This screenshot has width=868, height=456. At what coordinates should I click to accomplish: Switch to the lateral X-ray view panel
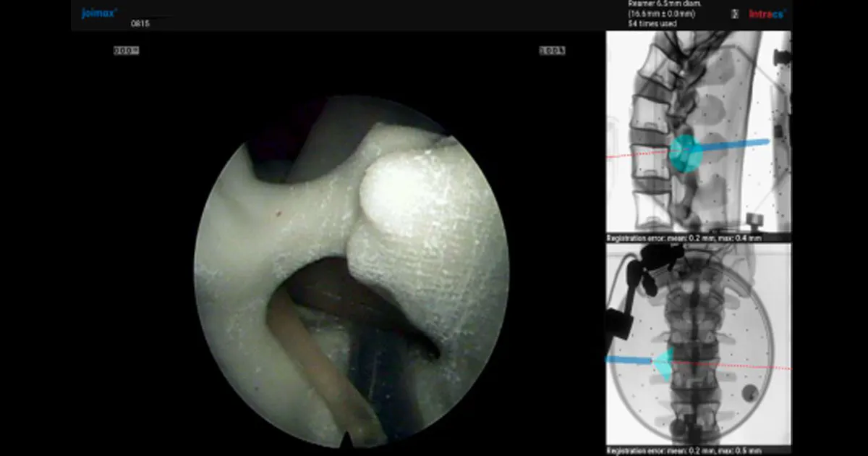(698, 134)
